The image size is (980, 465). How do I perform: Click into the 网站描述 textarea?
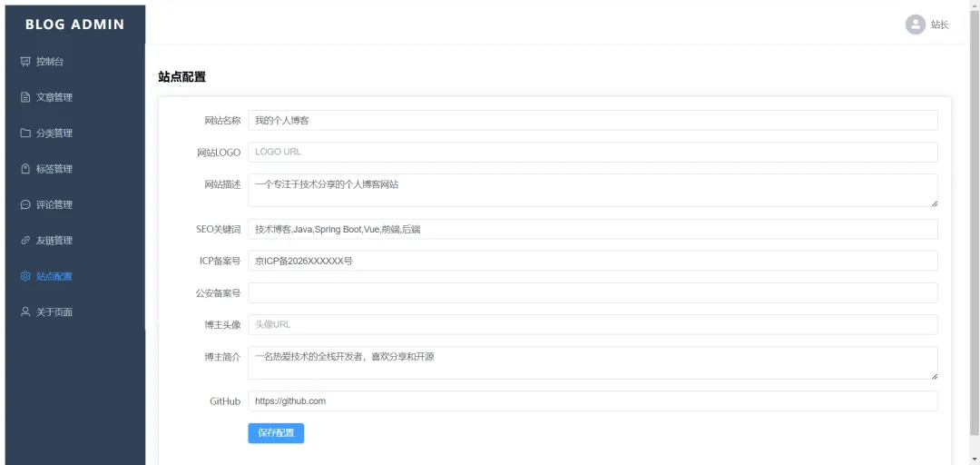point(593,190)
